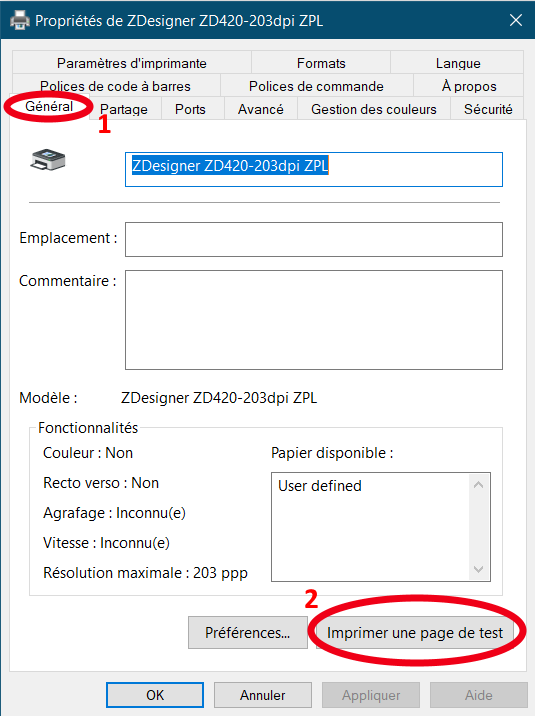Click the Aide button
Image resolution: width=535 pixels, height=716 pixels.
pyautogui.click(x=478, y=695)
